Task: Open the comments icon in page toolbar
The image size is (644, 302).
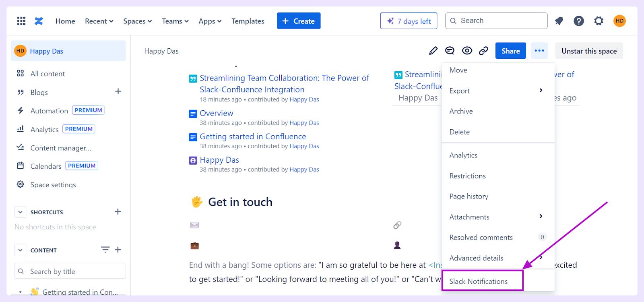Action: point(450,51)
